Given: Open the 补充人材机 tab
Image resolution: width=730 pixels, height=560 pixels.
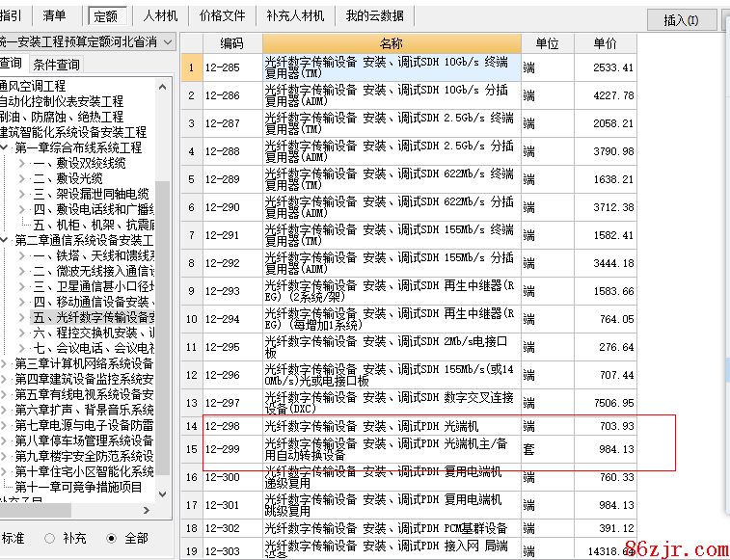Looking at the screenshot, I should [295, 15].
